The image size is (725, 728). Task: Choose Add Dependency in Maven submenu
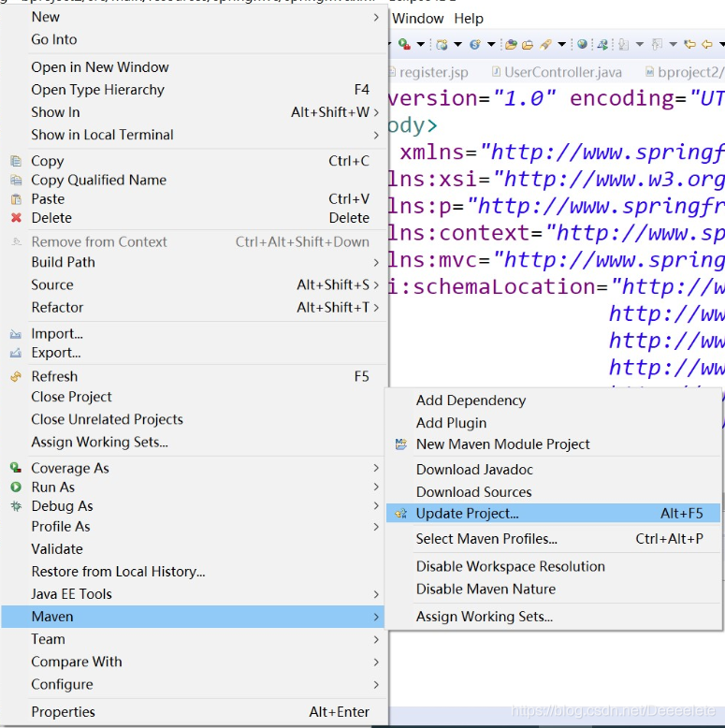click(553, 400)
